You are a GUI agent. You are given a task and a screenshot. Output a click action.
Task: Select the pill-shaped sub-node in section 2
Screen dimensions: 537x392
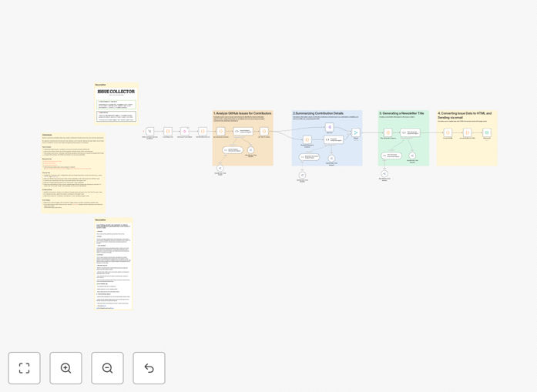pos(309,157)
